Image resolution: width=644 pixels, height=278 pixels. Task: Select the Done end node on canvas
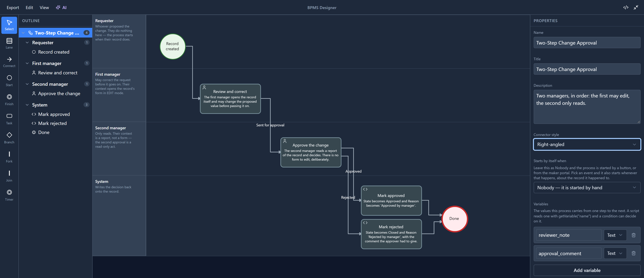pos(454,219)
